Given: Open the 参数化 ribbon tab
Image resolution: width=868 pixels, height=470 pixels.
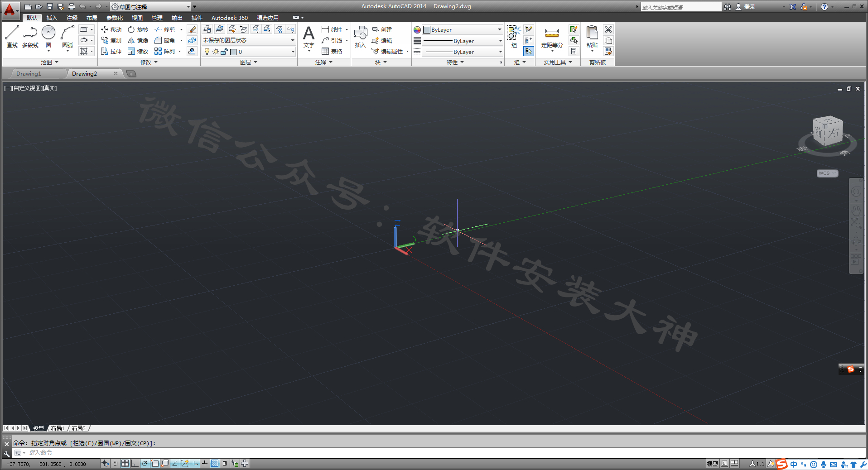Looking at the screenshot, I should [115, 18].
